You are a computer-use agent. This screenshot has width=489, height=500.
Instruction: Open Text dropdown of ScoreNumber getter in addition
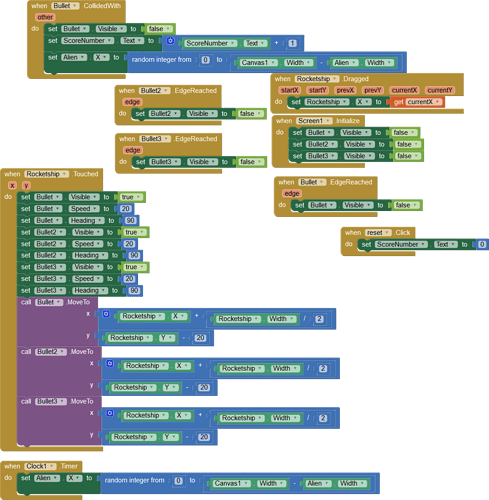point(256,43)
